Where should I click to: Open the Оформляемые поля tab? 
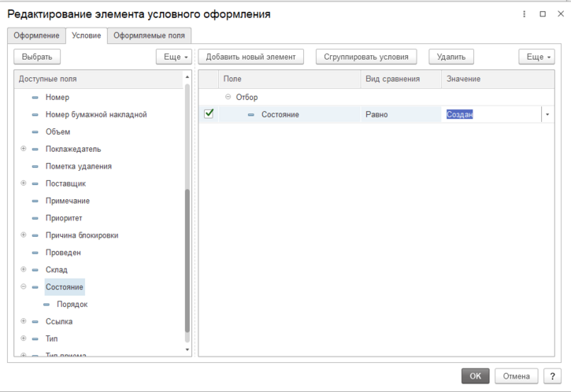[149, 35]
